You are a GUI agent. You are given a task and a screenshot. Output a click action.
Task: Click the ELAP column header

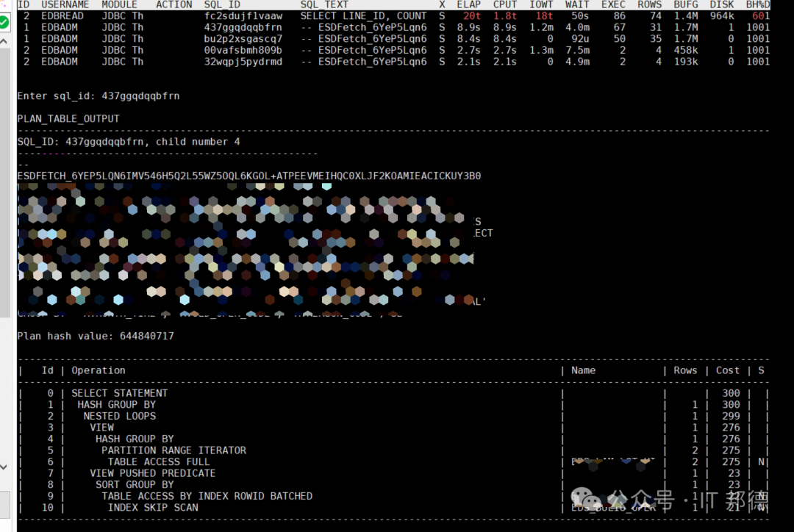[469, 4]
